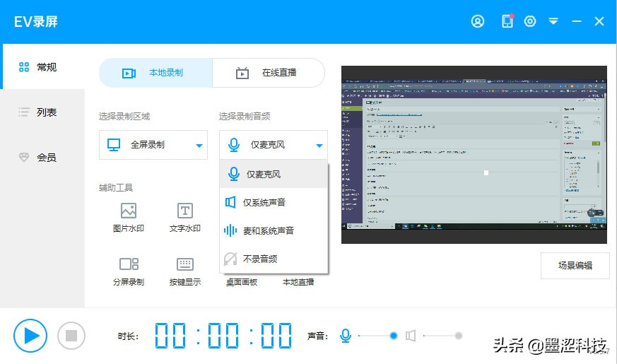Click the 00:00:00 duration timer display
This screenshot has height=364, width=617.
tap(223, 336)
